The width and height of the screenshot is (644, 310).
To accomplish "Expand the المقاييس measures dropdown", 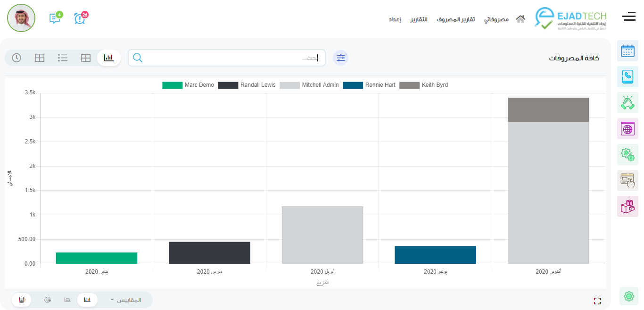I will point(125,300).
